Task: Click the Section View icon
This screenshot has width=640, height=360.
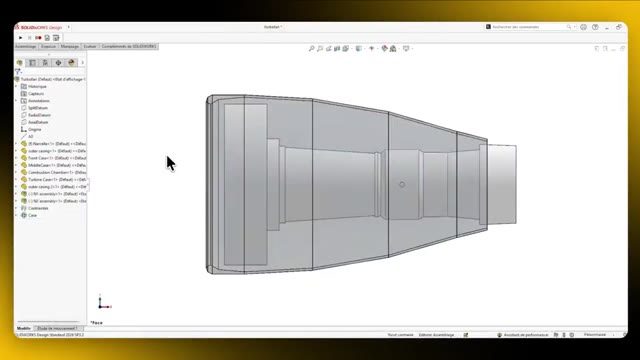Action: point(337,49)
